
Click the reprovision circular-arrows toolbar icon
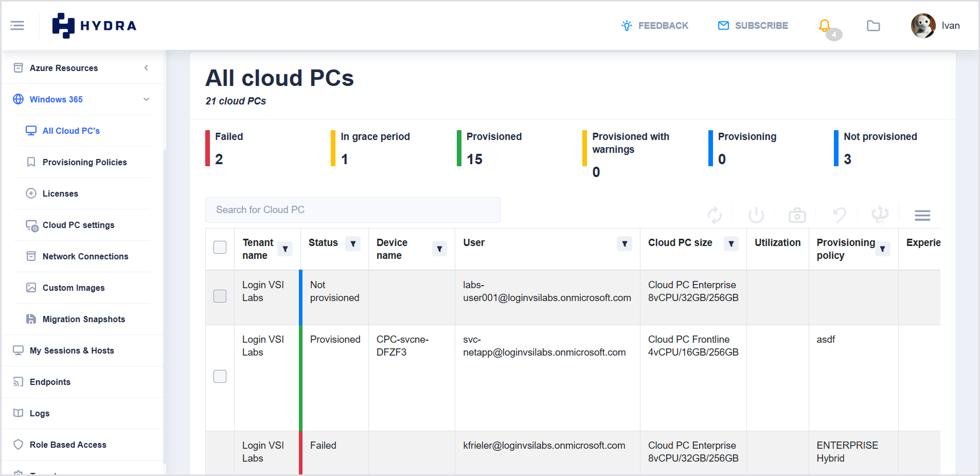coord(715,215)
